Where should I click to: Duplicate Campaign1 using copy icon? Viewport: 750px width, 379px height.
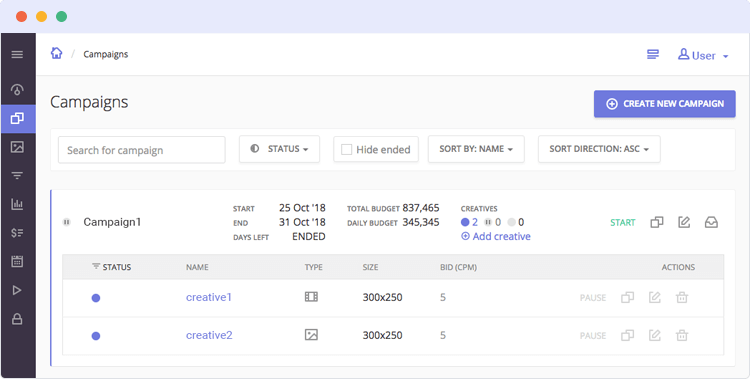(657, 222)
